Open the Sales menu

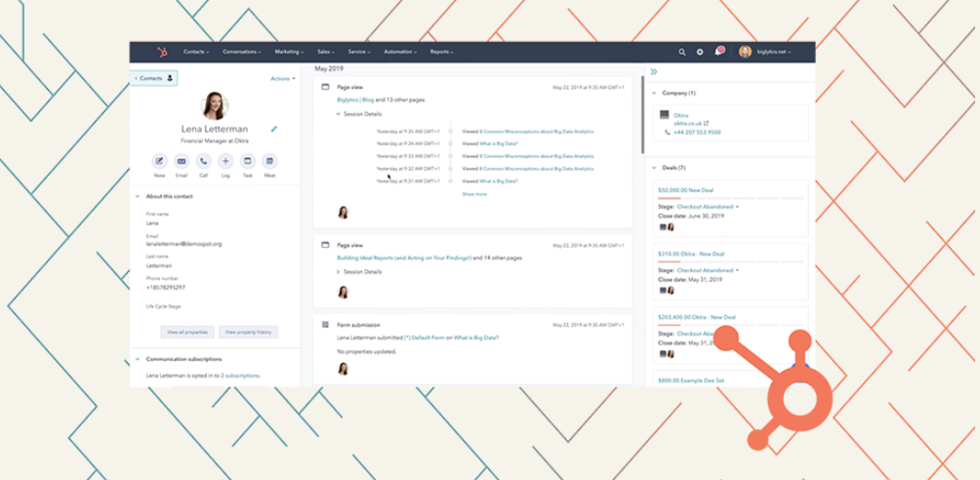click(326, 52)
